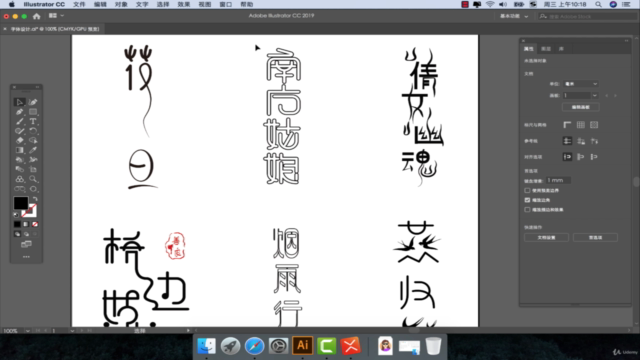Open the Arrange Documents icon
This screenshot has width=640, height=360.
53,16
